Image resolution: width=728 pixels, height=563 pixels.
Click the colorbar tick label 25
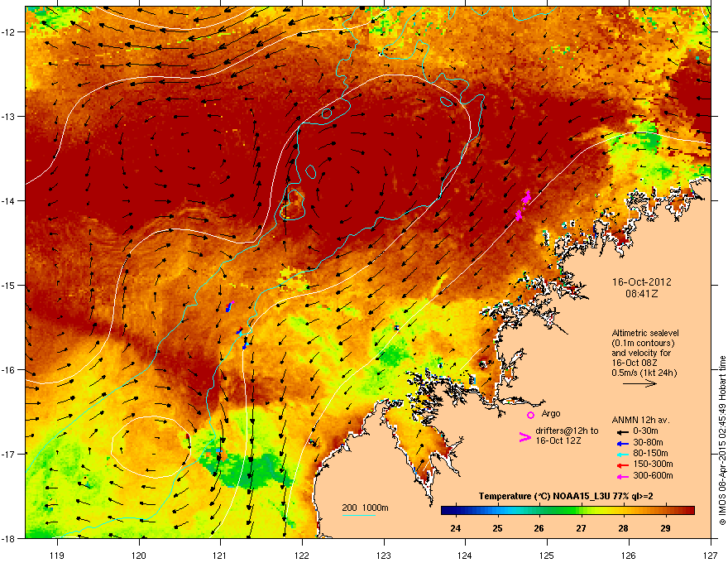pyautogui.click(x=497, y=528)
